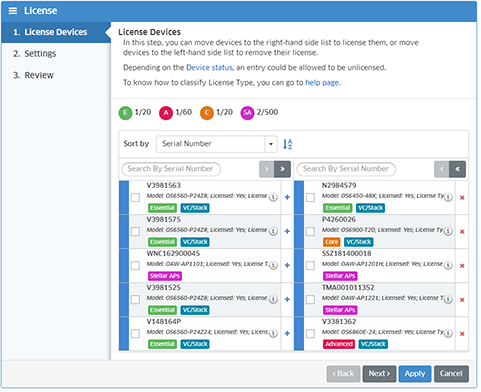Click the plus icon for device V3981563
The width and height of the screenshot is (481, 392).
[287, 198]
